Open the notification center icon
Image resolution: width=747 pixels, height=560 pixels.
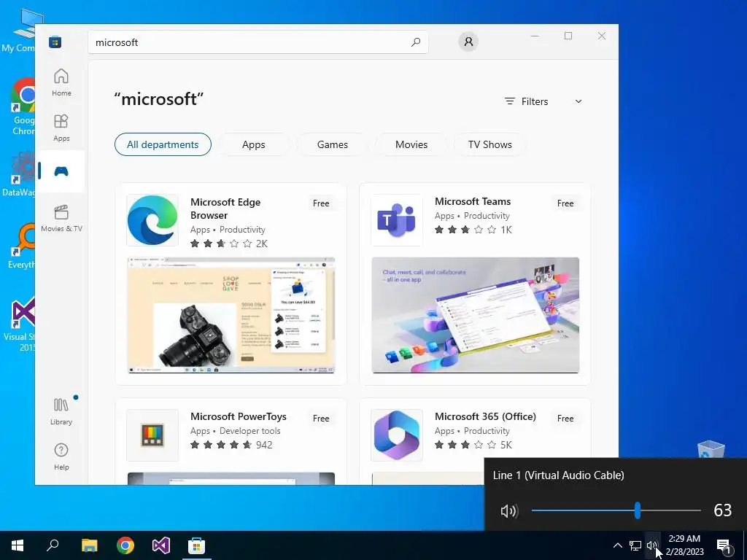pos(724,545)
